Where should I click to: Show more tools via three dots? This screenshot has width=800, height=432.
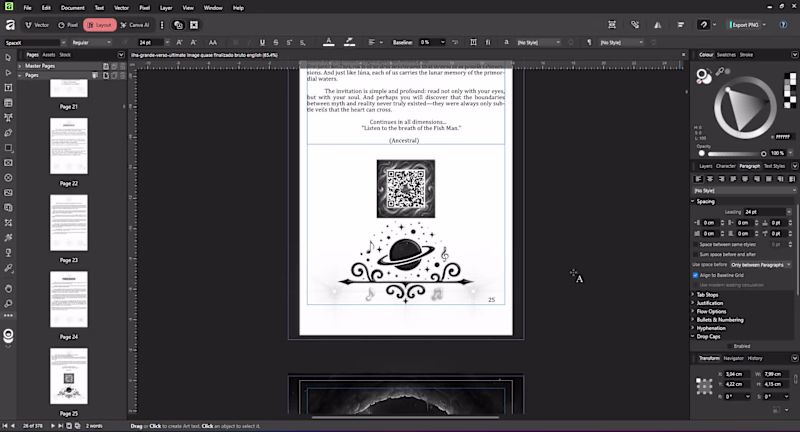(8, 316)
